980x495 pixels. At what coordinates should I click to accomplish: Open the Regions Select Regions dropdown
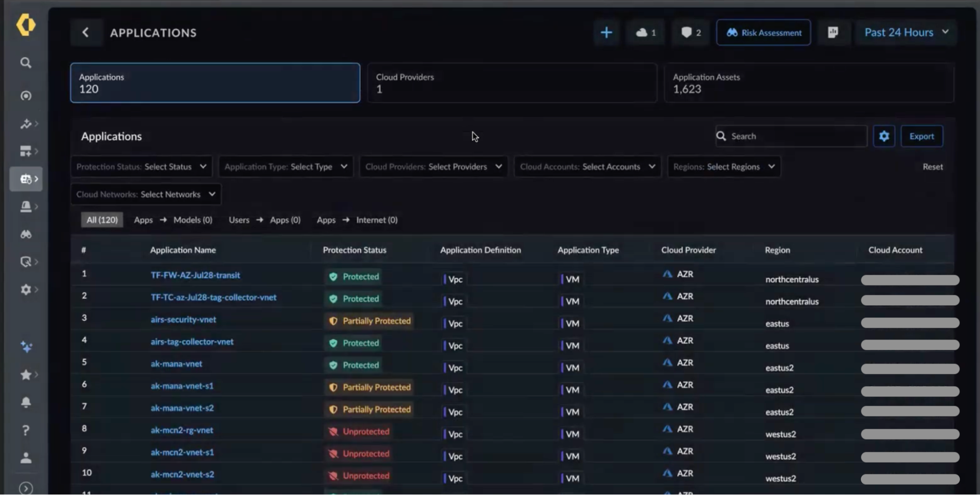pos(724,167)
